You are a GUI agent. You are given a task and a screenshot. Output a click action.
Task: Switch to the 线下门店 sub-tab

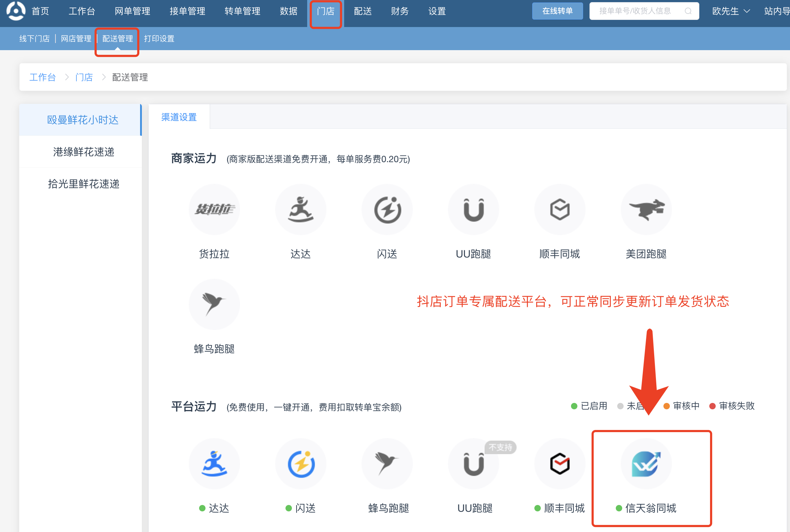(x=34, y=38)
